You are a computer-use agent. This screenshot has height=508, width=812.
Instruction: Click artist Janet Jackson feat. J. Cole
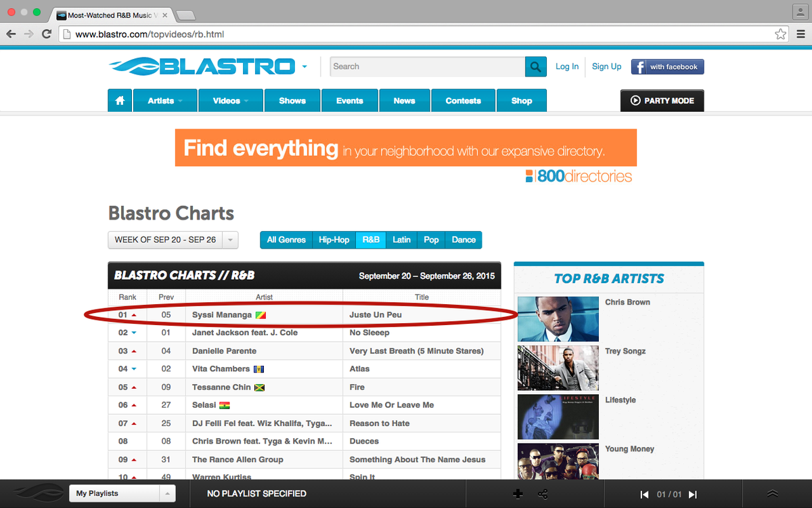[245, 333]
